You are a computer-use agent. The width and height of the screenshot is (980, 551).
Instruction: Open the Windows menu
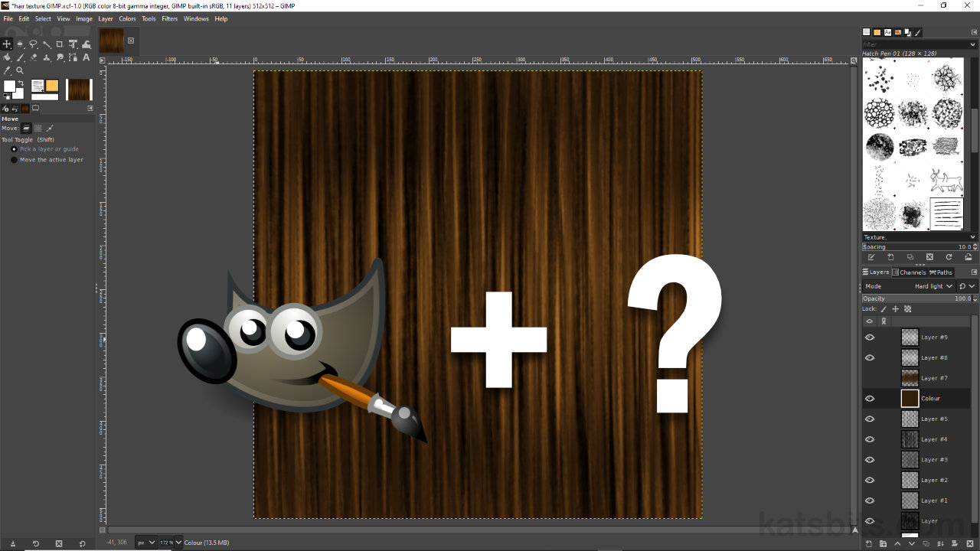click(x=196, y=18)
